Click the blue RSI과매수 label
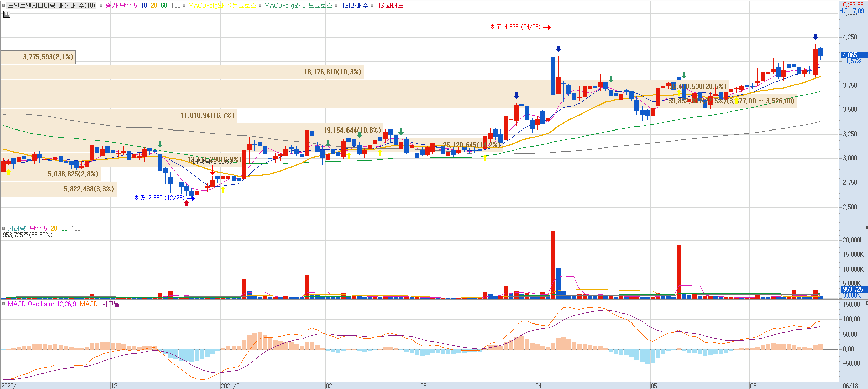Viewport: 868px width, 389px height. (354, 5)
